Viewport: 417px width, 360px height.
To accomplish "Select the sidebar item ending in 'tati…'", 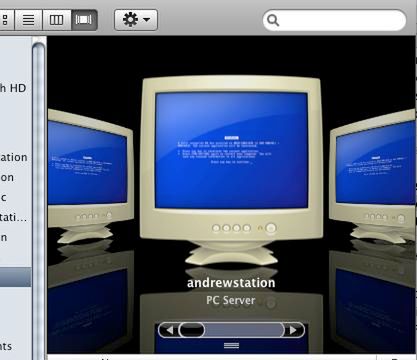I will 13,217.
